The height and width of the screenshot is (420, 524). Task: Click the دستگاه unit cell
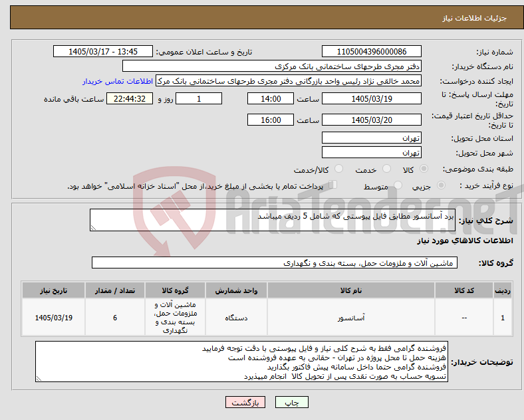pos(236,318)
